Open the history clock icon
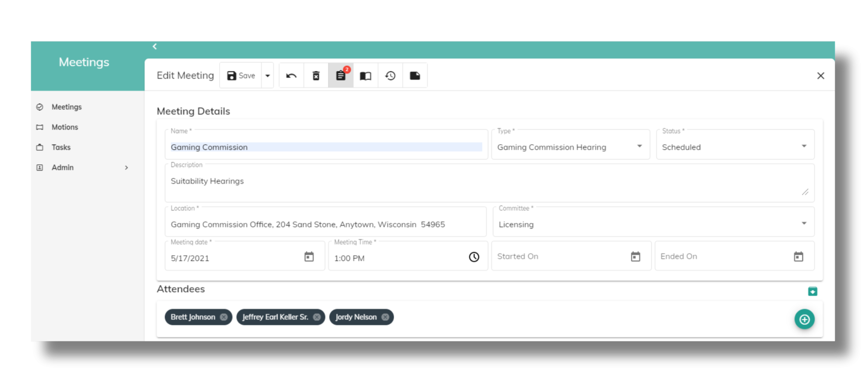The height and width of the screenshot is (386, 868). point(390,76)
